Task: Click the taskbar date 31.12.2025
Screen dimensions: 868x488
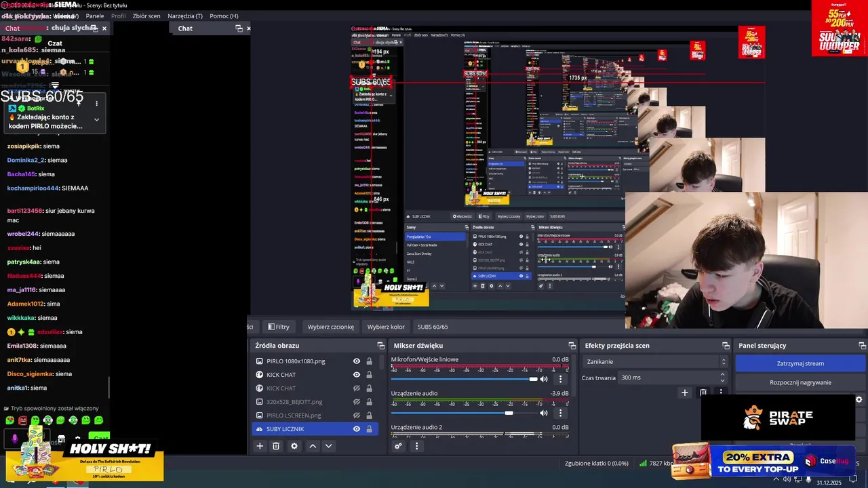Action: (x=829, y=483)
